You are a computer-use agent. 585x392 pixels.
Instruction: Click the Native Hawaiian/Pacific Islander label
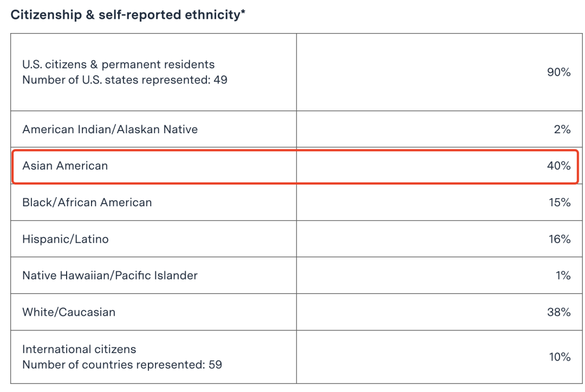click(x=109, y=276)
